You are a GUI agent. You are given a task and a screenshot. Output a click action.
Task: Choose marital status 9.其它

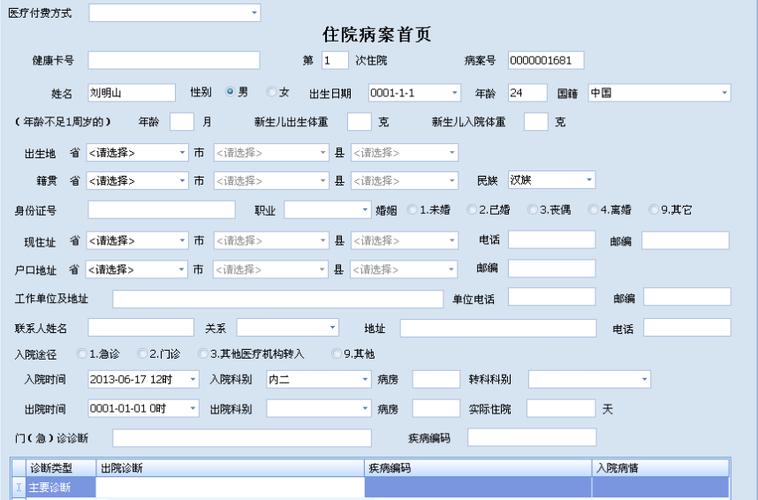coord(654,209)
